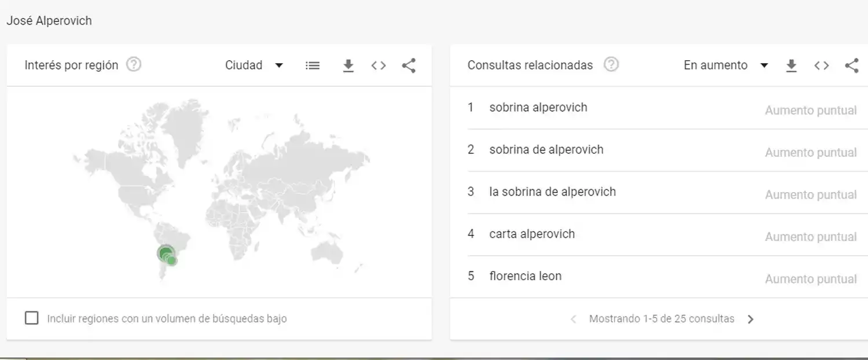Image resolution: width=868 pixels, height=360 pixels.
Task: Go to next page of related queries
Action: [x=751, y=318]
